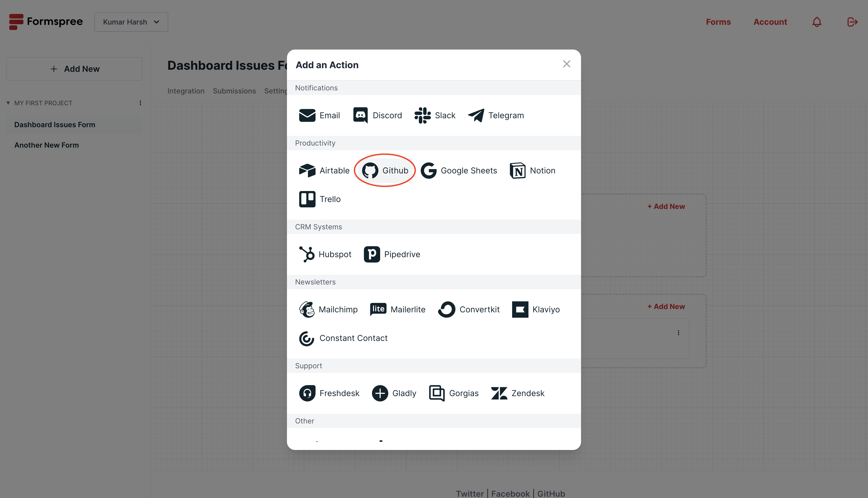This screenshot has height=498, width=868.
Task: Select Another New Form in sidebar
Action: tap(46, 145)
